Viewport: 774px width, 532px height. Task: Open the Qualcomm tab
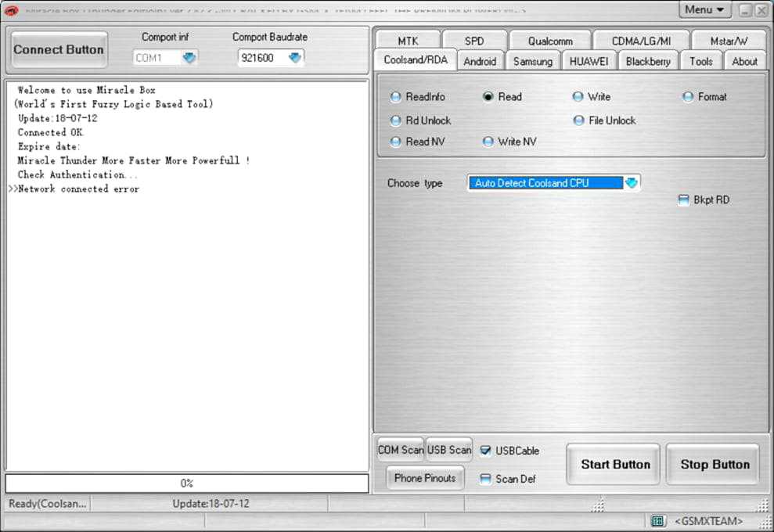coord(549,41)
